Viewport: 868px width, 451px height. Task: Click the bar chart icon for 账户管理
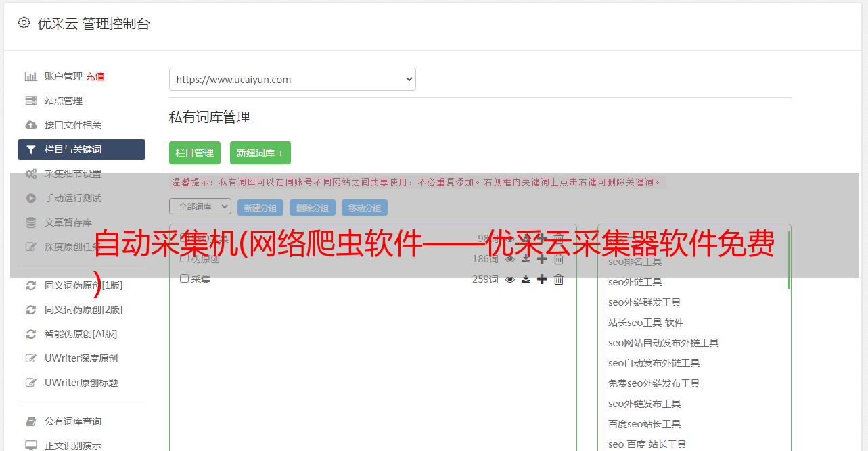point(31,76)
